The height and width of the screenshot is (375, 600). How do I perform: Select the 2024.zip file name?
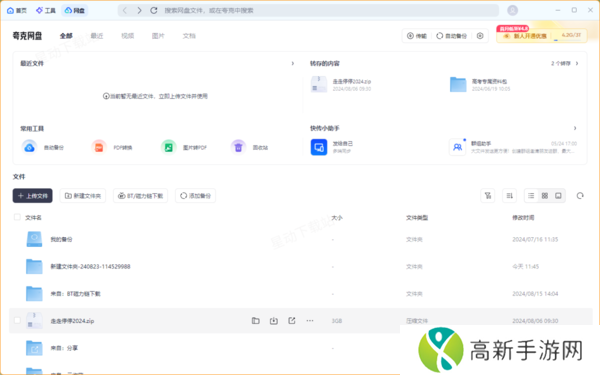[72, 321]
